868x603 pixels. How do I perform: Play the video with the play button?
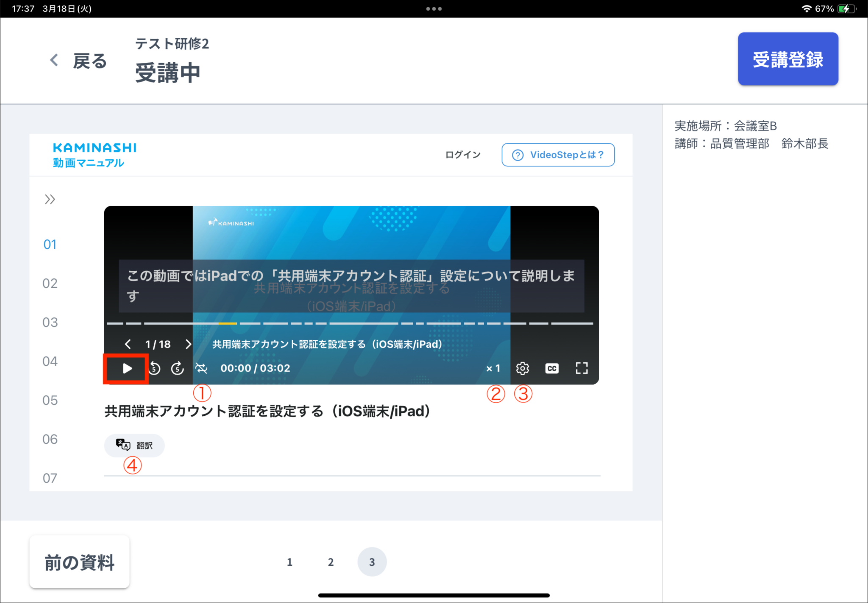tap(127, 368)
